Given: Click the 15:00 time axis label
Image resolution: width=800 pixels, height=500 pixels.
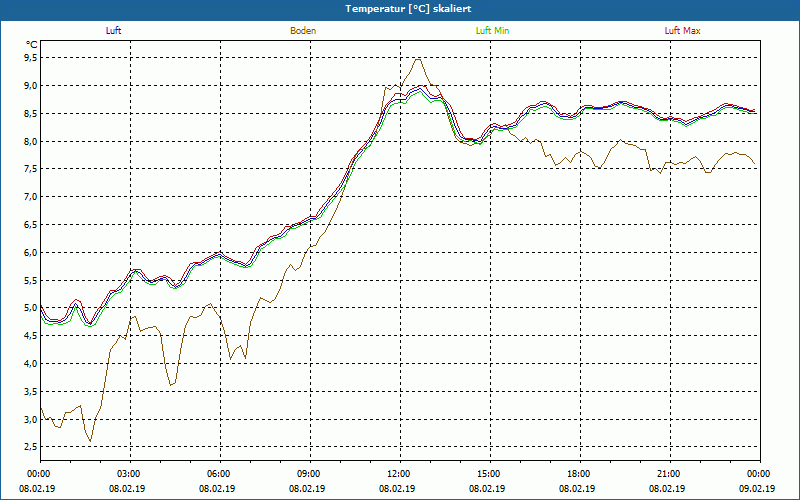Looking at the screenshot, I should (x=488, y=474).
